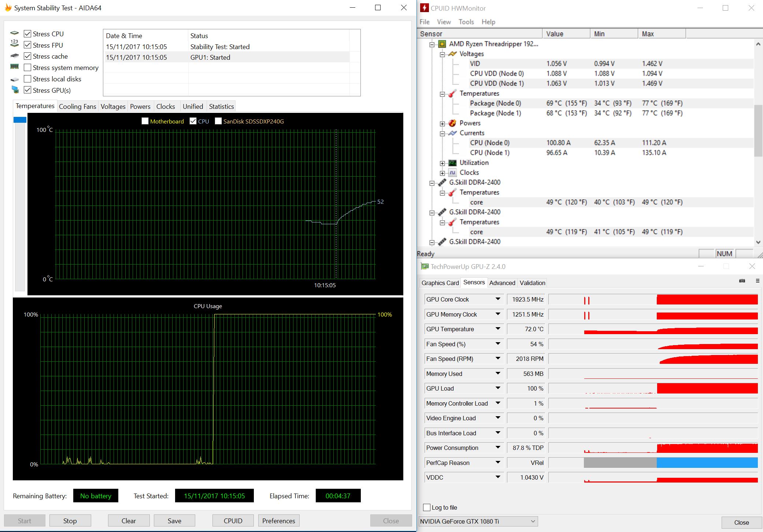Click the Utilization graph icon in HWMonitor
The height and width of the screenshot is (532, 763).
(x=452, y=163)
